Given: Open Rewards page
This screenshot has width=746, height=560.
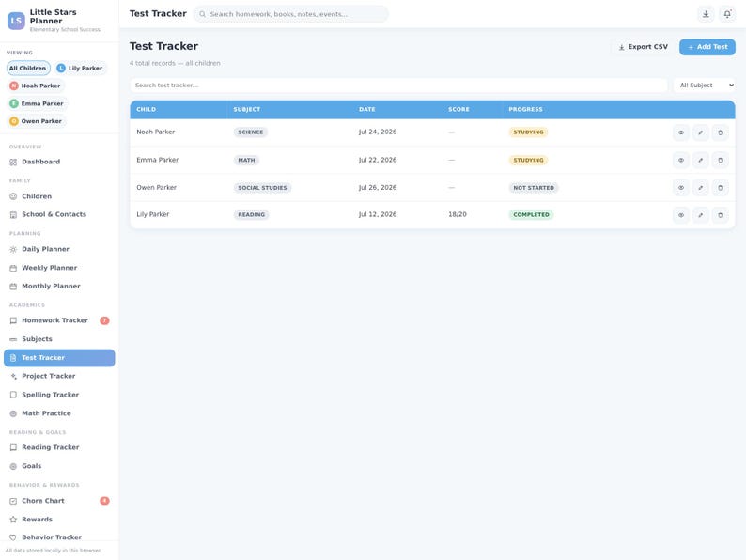Looking at the screenshot, I should [59, 519].
